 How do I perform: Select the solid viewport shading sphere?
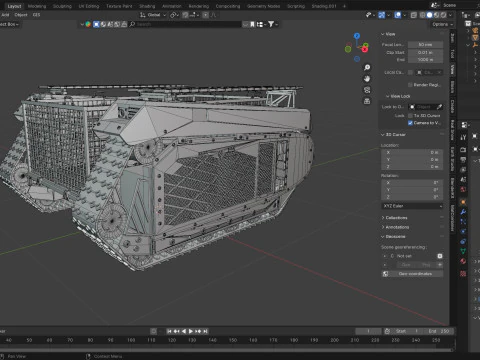pos(429,15)
